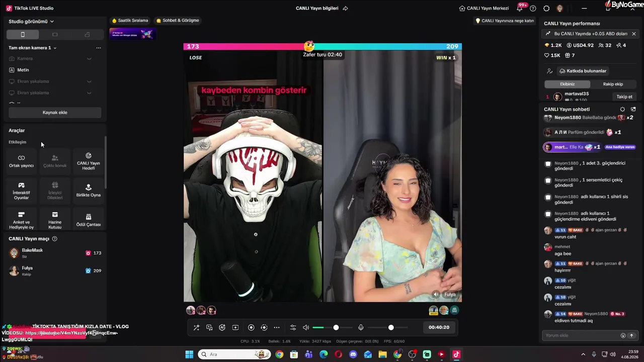The image size is (644, 362).
Task: Open Windows Start menu
Action: [x=189, y=354]
